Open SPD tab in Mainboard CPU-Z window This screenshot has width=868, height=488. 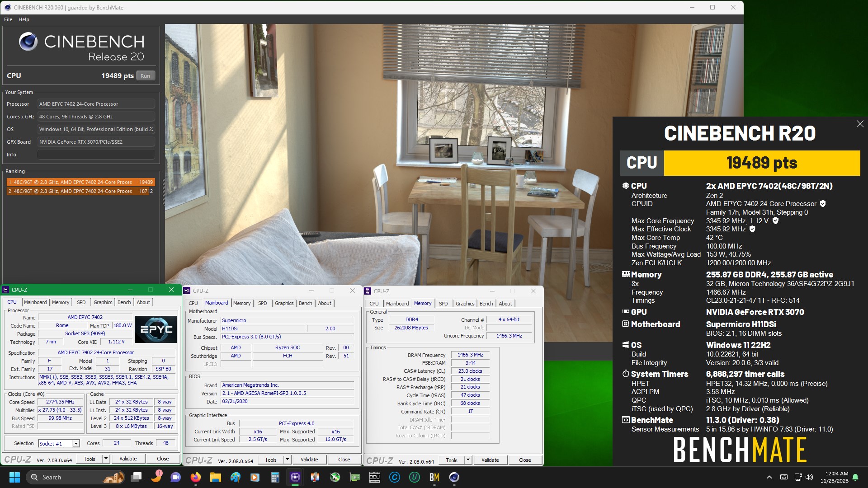click(263, 303)
